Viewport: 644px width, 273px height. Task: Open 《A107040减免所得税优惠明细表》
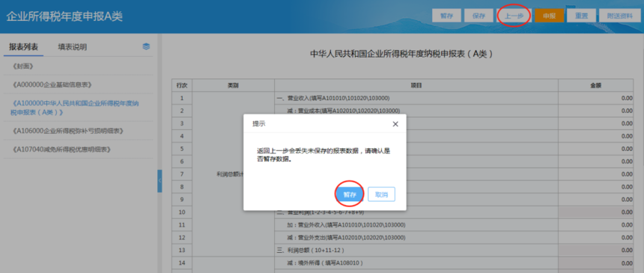click(x=62, y=150)
